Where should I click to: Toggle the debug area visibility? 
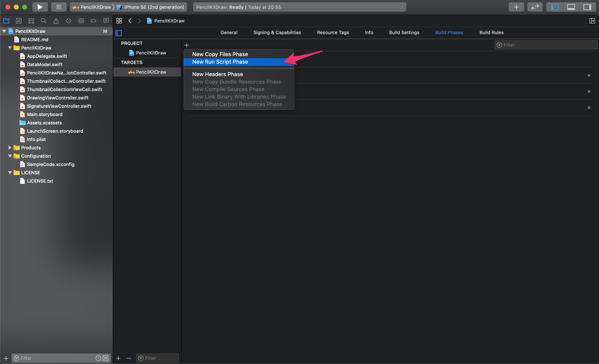(571, 7)
